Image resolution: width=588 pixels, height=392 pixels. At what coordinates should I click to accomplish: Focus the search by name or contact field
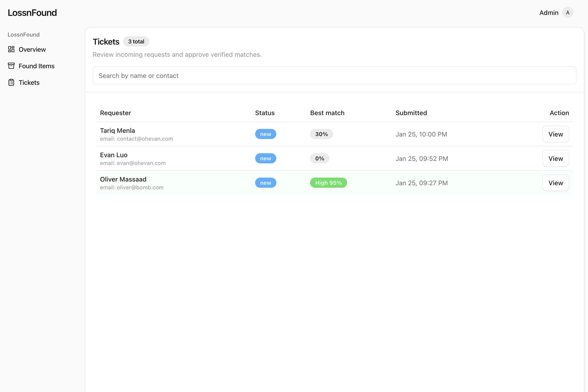point(334,76)
